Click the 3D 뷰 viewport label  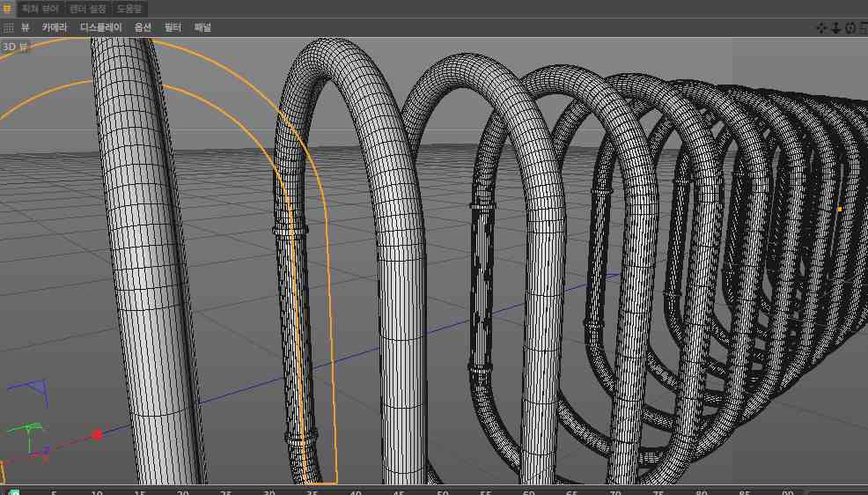[15, 47]
